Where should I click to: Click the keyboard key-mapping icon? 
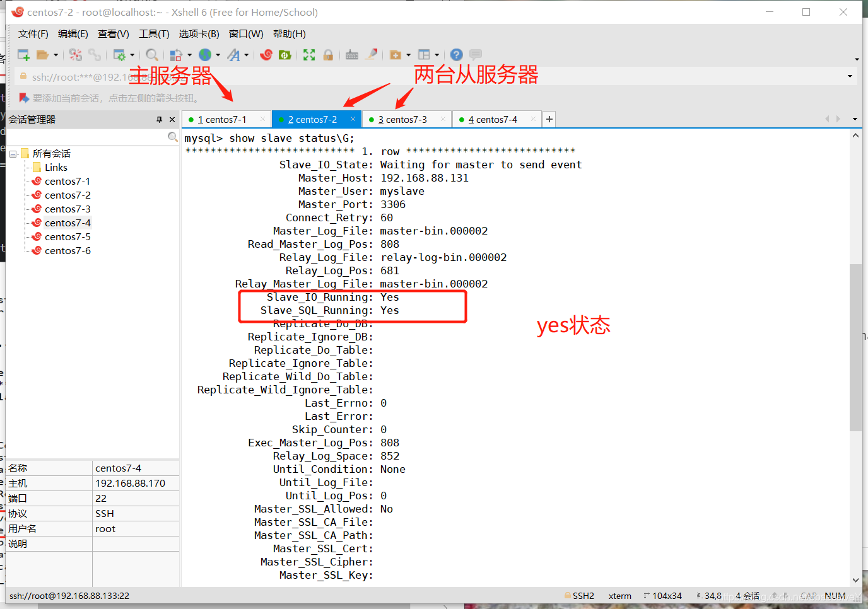tap(352, 55)
